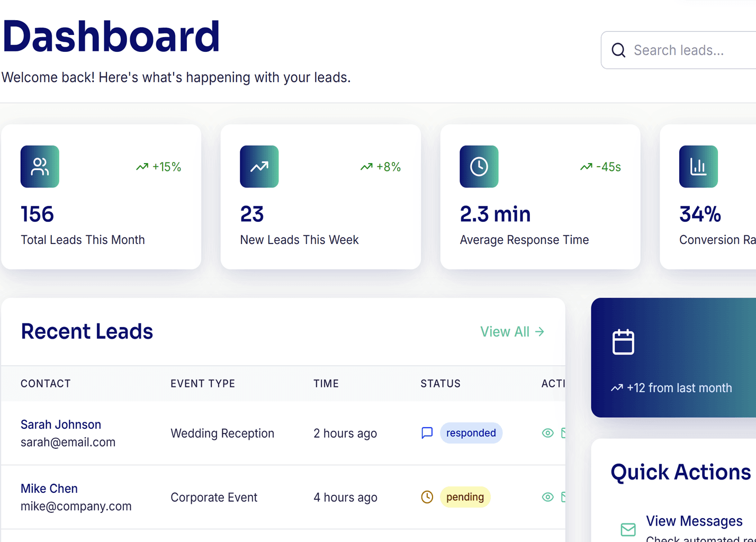Screen dimensions: 756x542
Task: Click the View Messages quick action
Action: (694, 521)
